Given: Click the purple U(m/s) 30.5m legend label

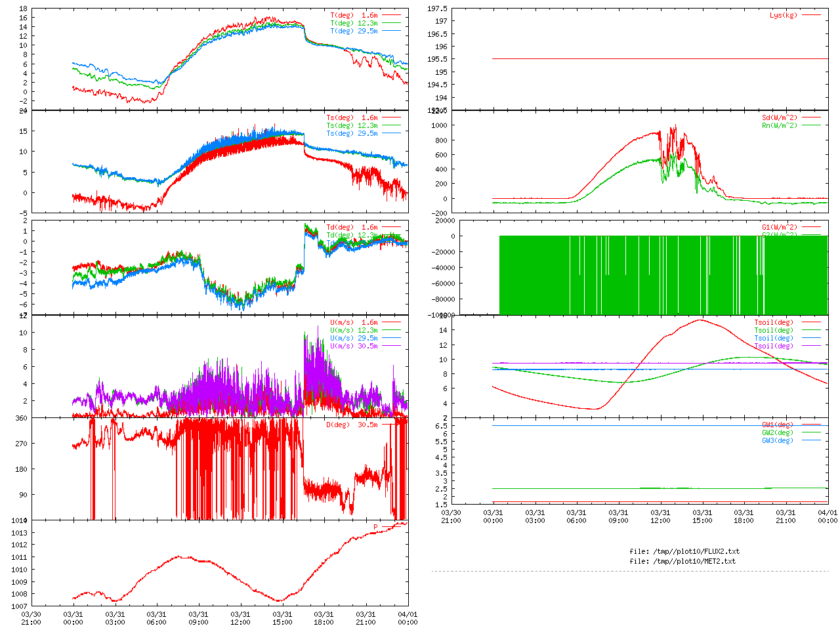Looking at the screenshot, I should pyautogui.click(x=354, y=346).
